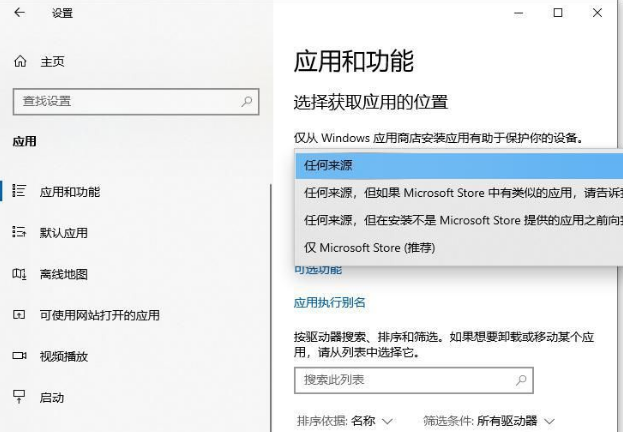Click the 设置 window title text
This screenshot has width=623, height=432.
coord(62,13)
